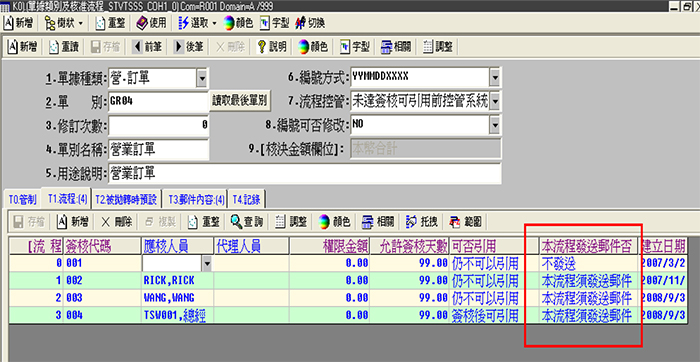Click the 使用 book icon button
700x362 pixels.
click(151, 23)
